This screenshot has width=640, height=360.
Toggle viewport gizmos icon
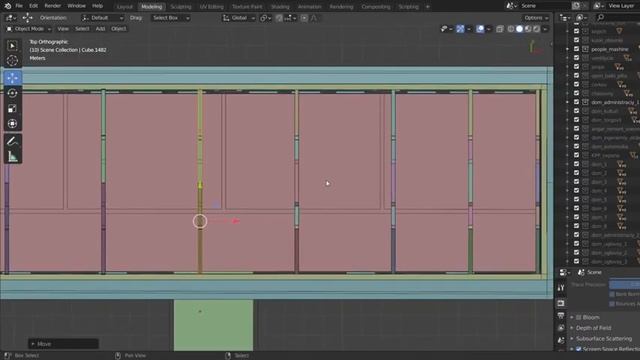click(460, 29)
